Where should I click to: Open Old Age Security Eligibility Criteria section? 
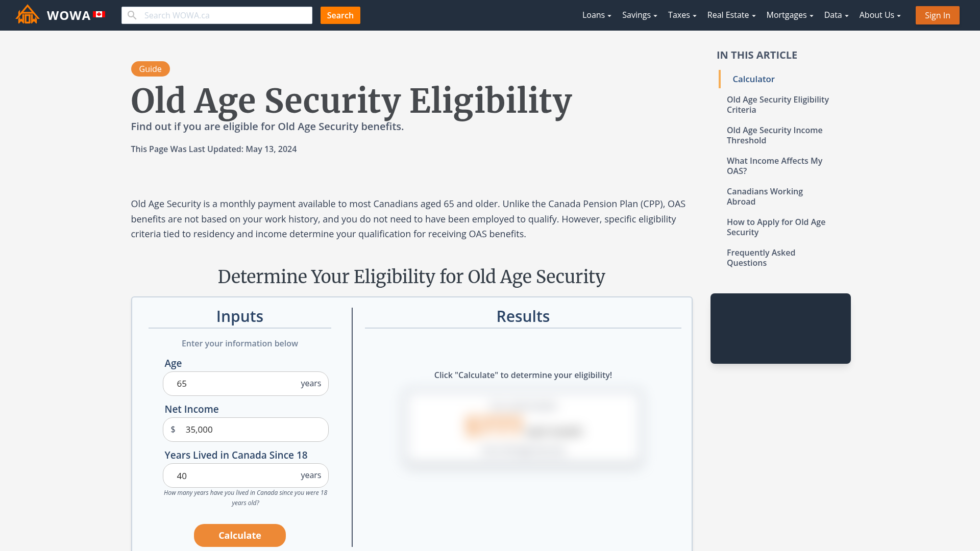coord(777,105)
